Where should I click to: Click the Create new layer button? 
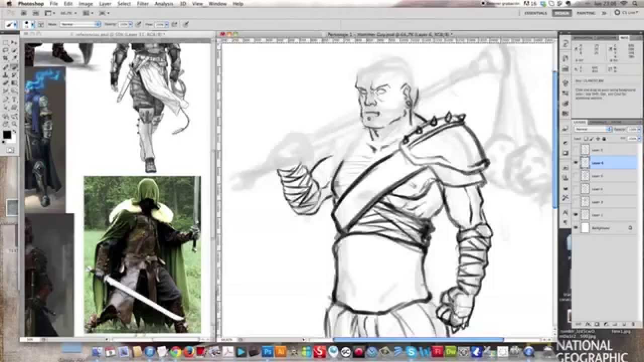pos(623,323)
